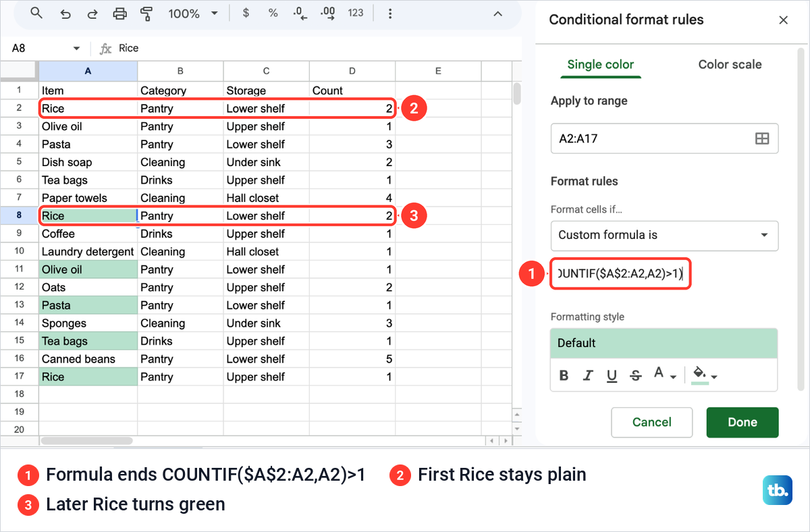
Task: Select the green highlighted Olive oil cell
Action: [88, 269]
